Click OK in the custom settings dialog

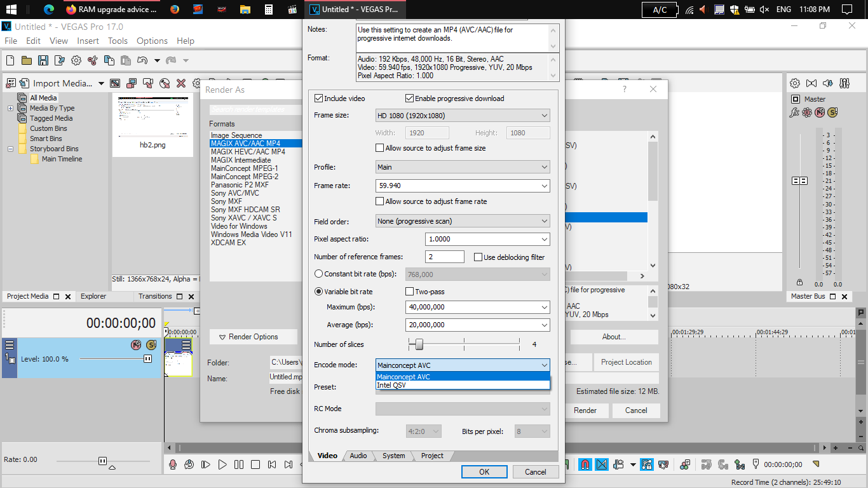coord(484,471)
